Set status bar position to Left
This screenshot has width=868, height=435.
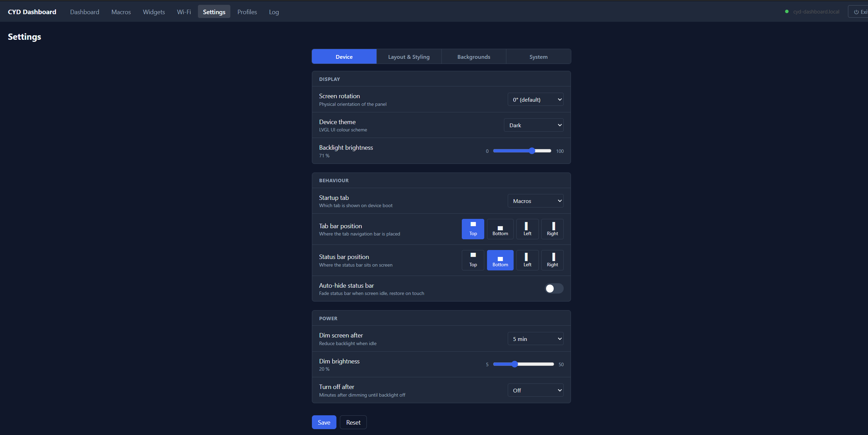pos(527,260)
